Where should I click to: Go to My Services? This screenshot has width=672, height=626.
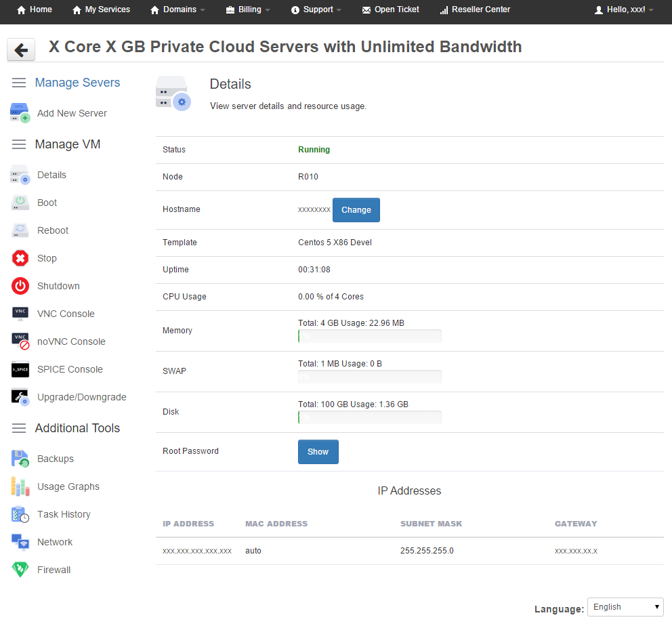pyautogui.click(x=101, y=10)
